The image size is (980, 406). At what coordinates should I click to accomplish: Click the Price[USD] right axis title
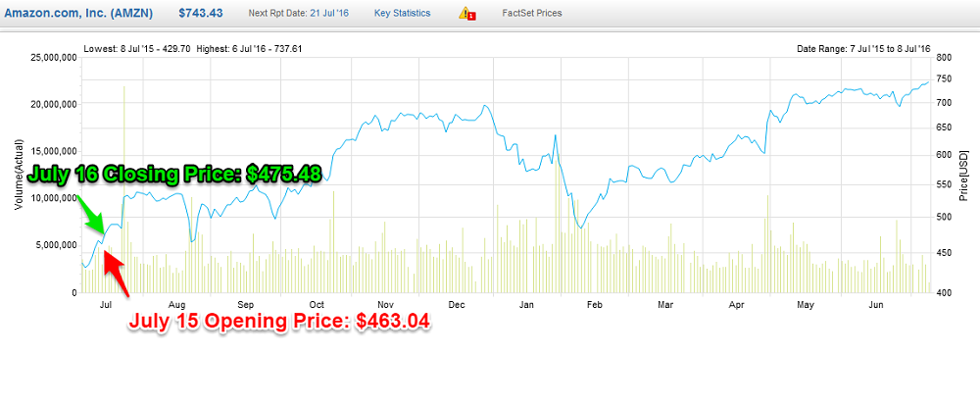click(963, 175)
